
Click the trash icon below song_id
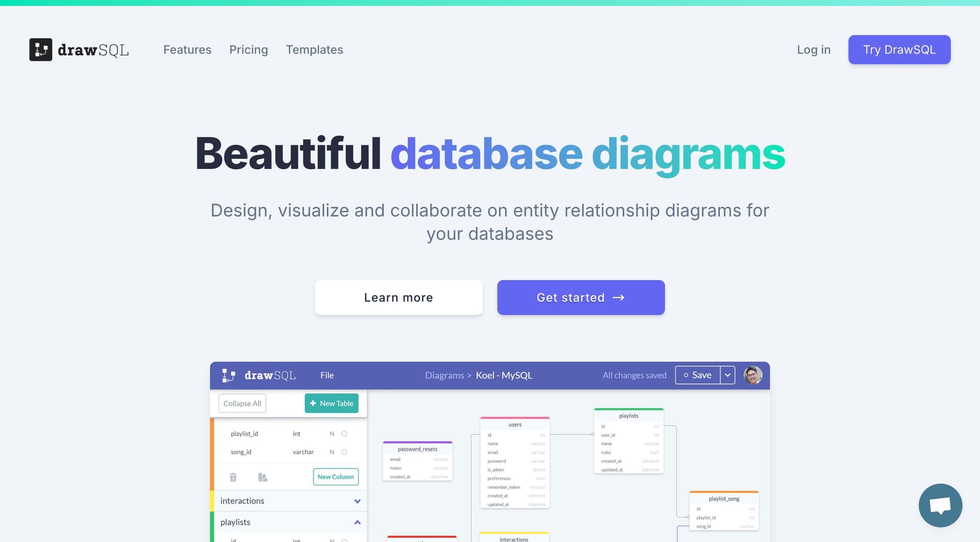point(233,477)
